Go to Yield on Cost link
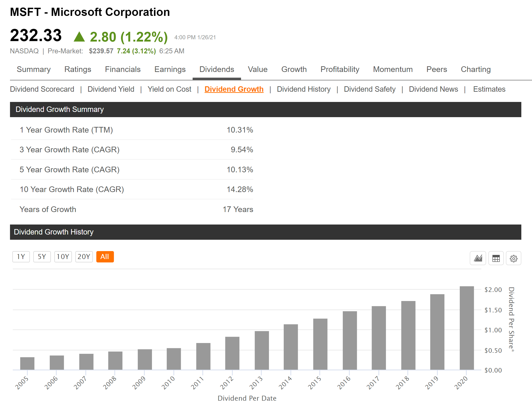Screen dimensions: 532x405 169,89
